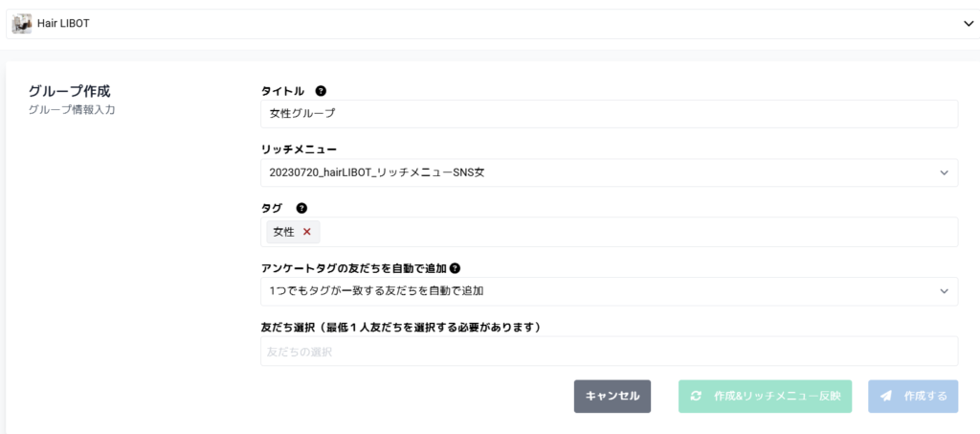This screenshot has height=434, width=980.
Task: Click the empty area of the タグ field
Action: point(632,232)
